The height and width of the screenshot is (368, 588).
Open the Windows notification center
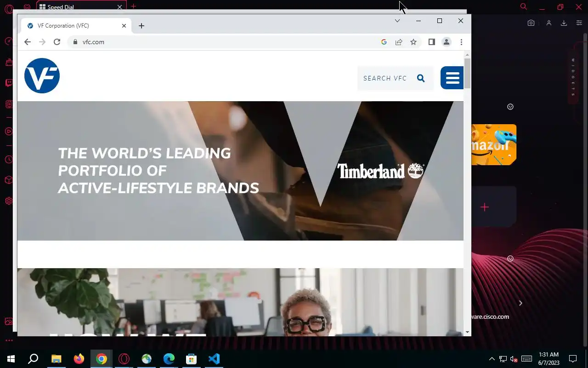click(x=573, y=359)
